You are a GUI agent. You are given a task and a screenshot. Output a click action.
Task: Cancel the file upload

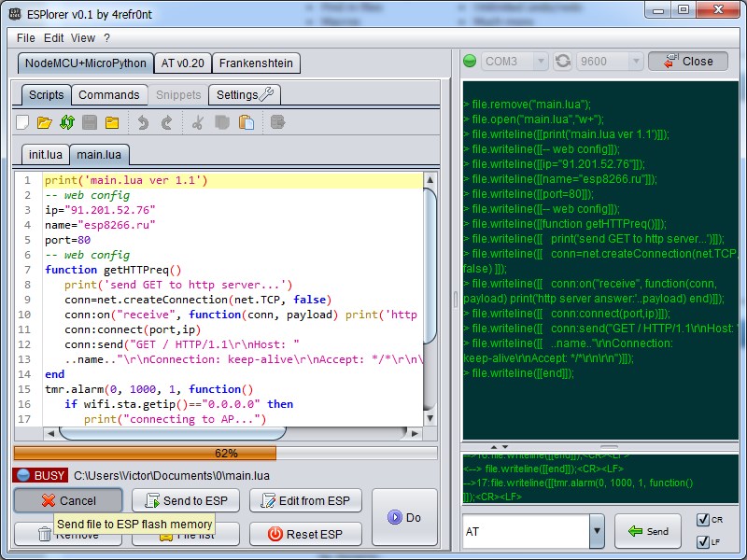point(68,501)
